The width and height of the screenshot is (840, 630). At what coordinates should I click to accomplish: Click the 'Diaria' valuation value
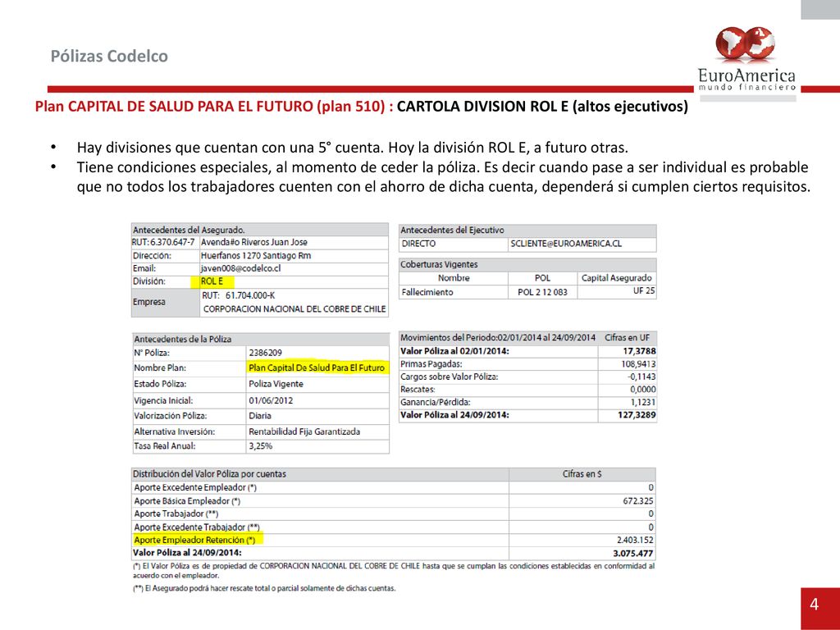(x=260, y=416)
